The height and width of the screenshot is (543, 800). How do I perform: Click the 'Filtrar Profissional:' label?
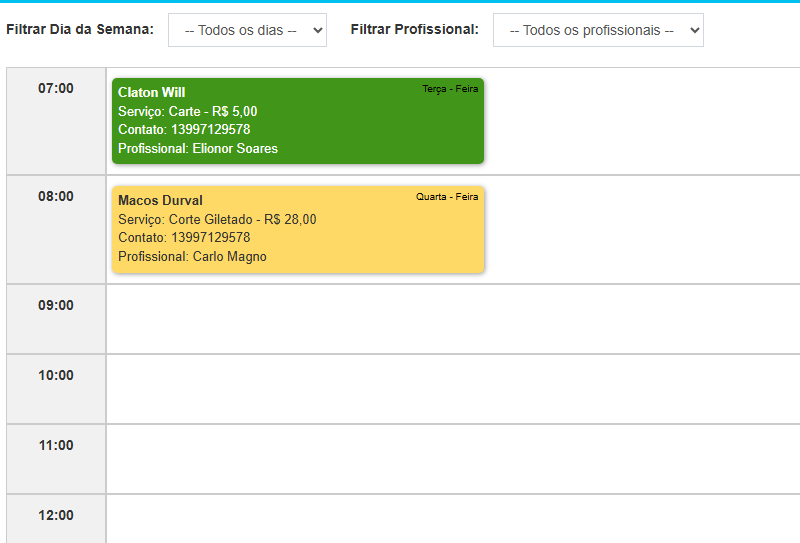pos(415,30)
